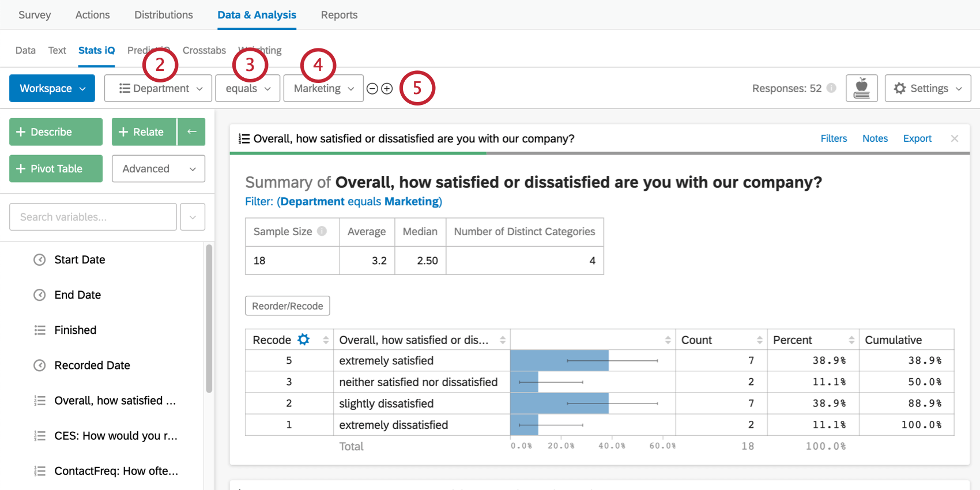This screenshot has width=980, height=490.
Task: Open the Reports tab
Action: tap(339, 15)
